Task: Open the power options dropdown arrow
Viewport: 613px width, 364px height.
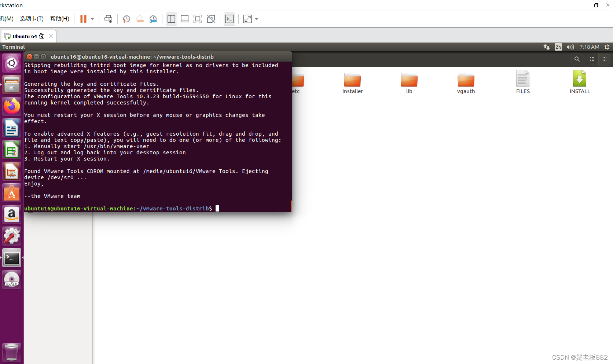Action: tap(92, 19)
